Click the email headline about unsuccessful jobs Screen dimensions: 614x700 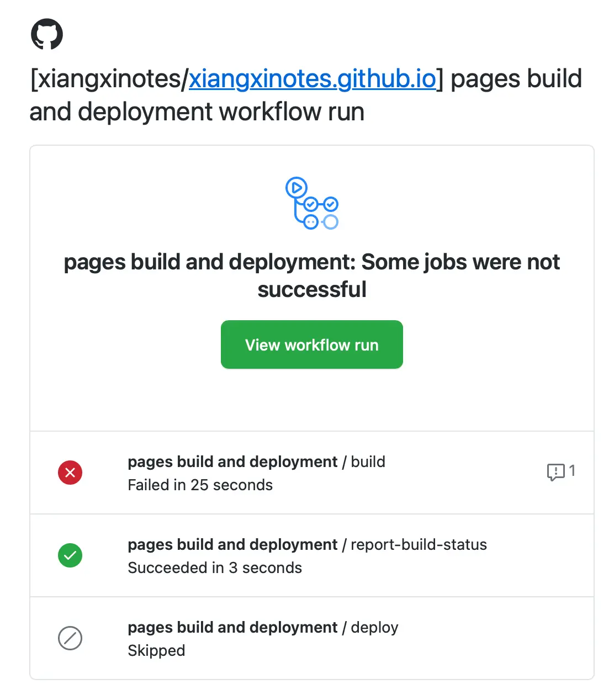(311, 275)
